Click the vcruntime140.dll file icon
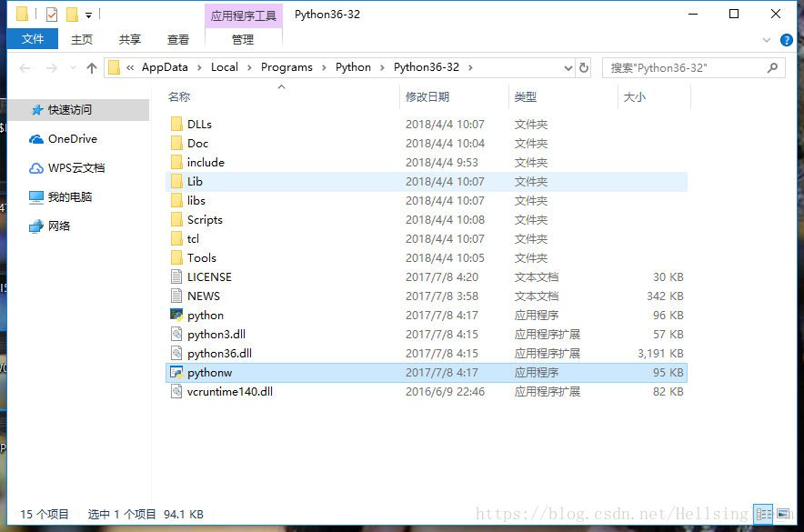The image size is (804, 532). tap(176, 392)
